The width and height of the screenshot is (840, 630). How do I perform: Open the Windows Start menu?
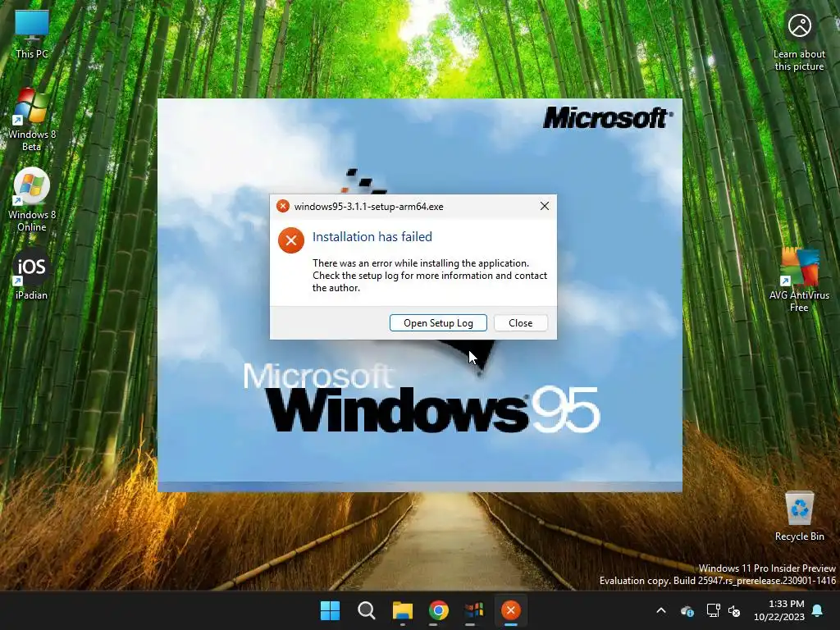click(330, 610)
